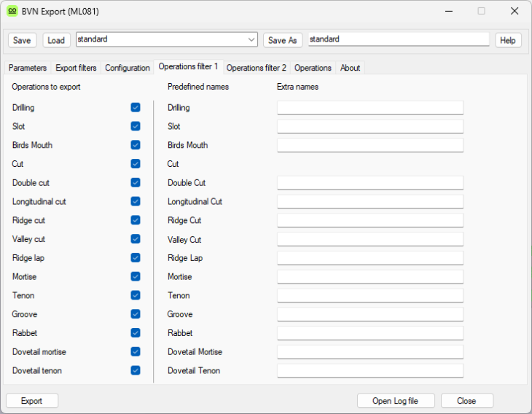Disable the Dovetail tenon checkbox
532x414 pixels.
[x=136, y=370]
